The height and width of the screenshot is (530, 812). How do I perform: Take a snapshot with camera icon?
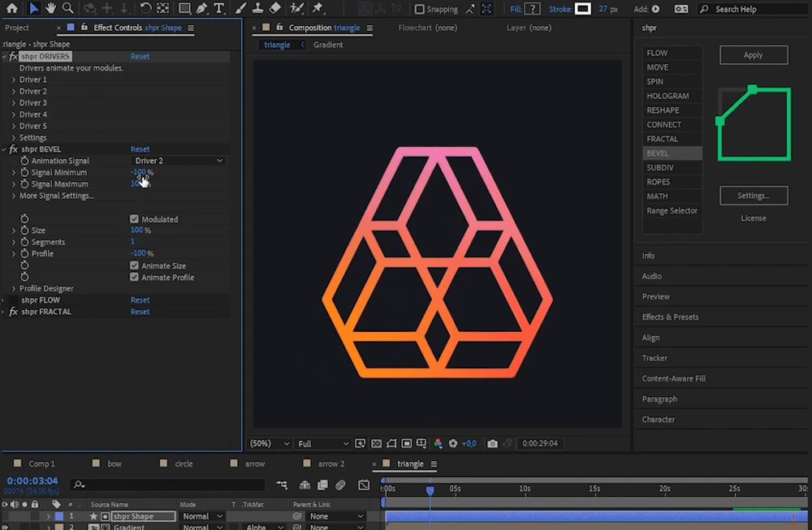click(x=492, y=444)
